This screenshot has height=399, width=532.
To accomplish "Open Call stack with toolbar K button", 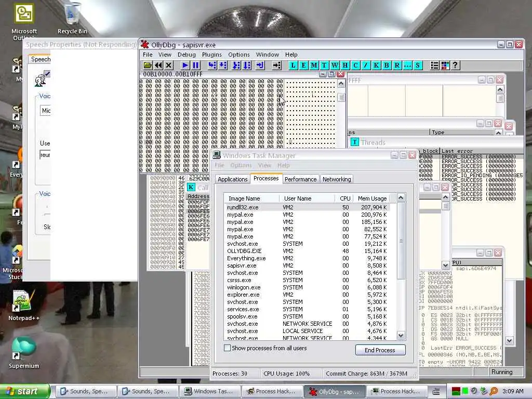I will (376, 65).
